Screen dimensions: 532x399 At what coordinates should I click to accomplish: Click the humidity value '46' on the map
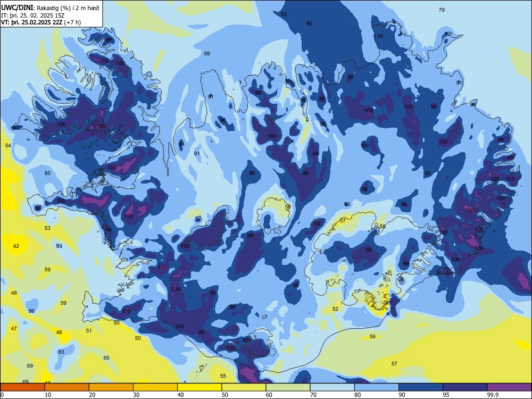[59, 332]
